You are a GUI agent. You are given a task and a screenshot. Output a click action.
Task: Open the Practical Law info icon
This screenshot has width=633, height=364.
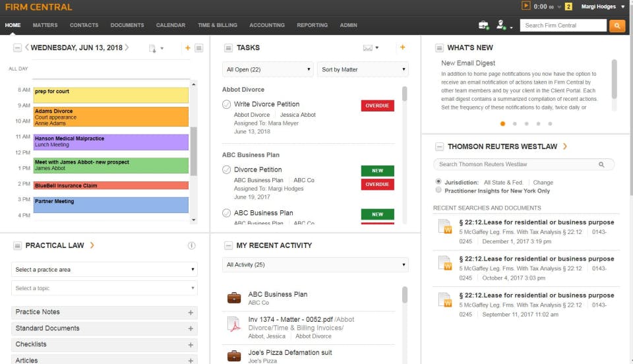tap(192, 245)
